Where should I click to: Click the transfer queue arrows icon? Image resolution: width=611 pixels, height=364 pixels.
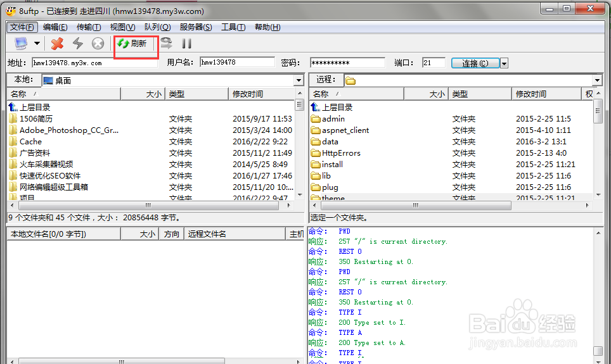167,43
